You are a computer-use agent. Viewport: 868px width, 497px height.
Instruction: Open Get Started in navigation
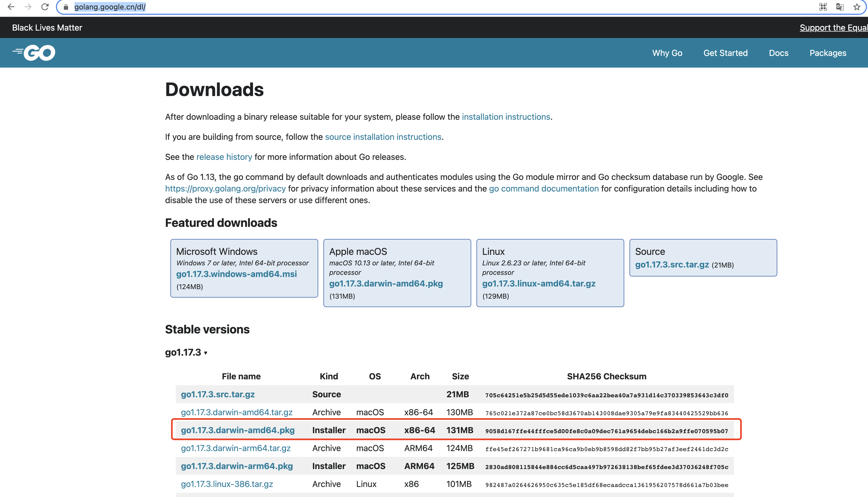click(725, 53)
